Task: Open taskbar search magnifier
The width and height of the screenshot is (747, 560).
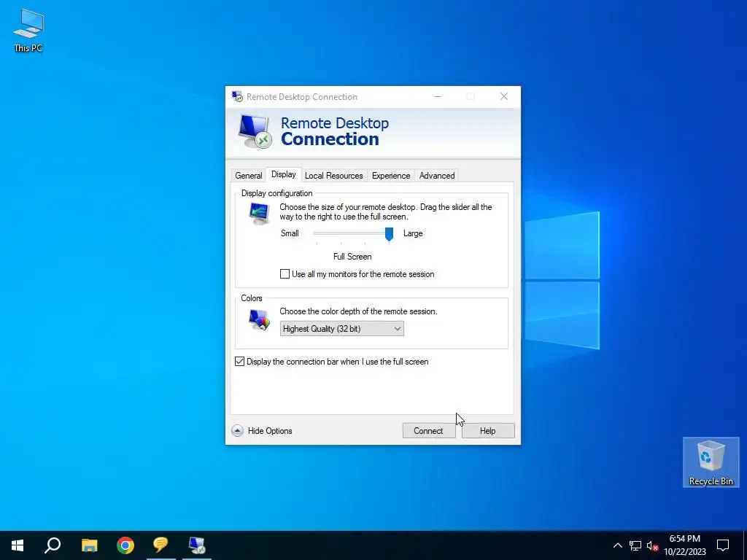Action: (x=53, y=545)
